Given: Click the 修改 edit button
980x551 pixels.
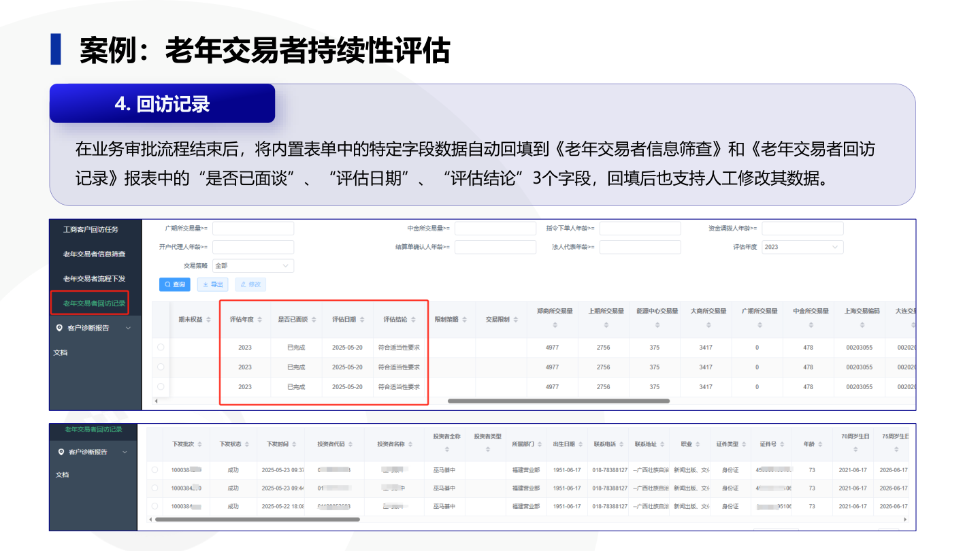Looking at the screenshot, I should click(x=250, y=284).
